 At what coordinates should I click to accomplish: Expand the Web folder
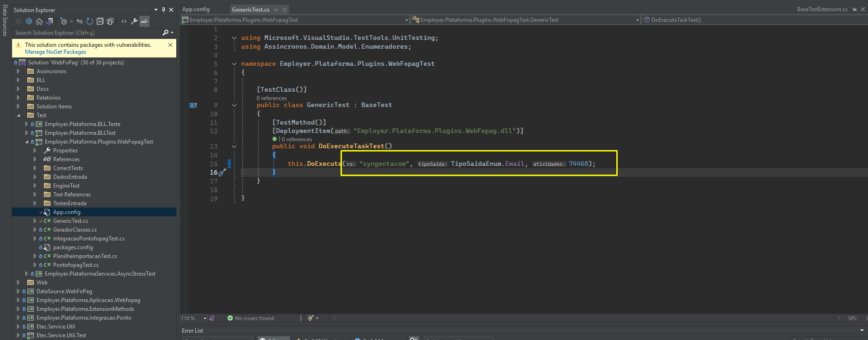tap(18, 283)
